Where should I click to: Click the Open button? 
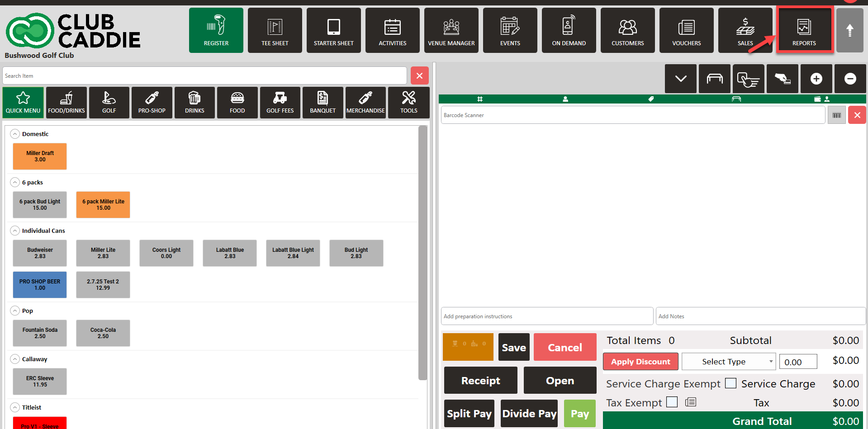(560, 381)
